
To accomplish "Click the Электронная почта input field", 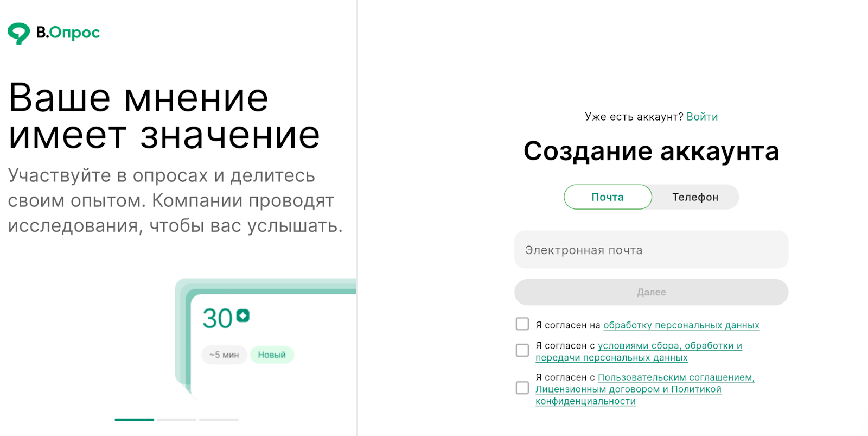I will (651, 250).
